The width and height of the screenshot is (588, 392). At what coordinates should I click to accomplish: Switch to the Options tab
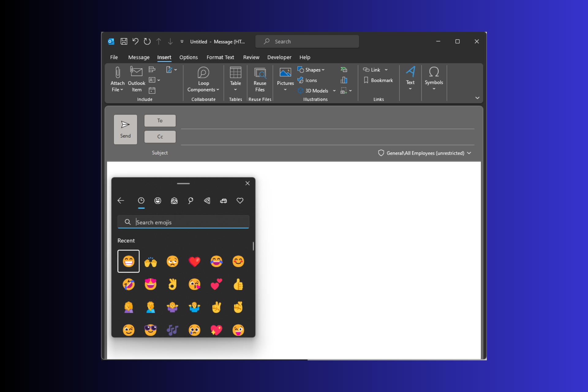(188, 57)
